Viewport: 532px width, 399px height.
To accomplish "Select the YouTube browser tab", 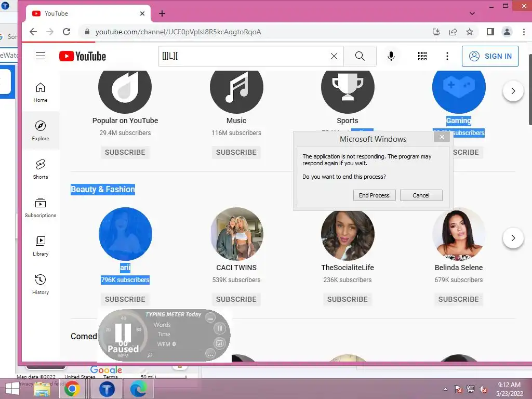I will click(88, 14).
